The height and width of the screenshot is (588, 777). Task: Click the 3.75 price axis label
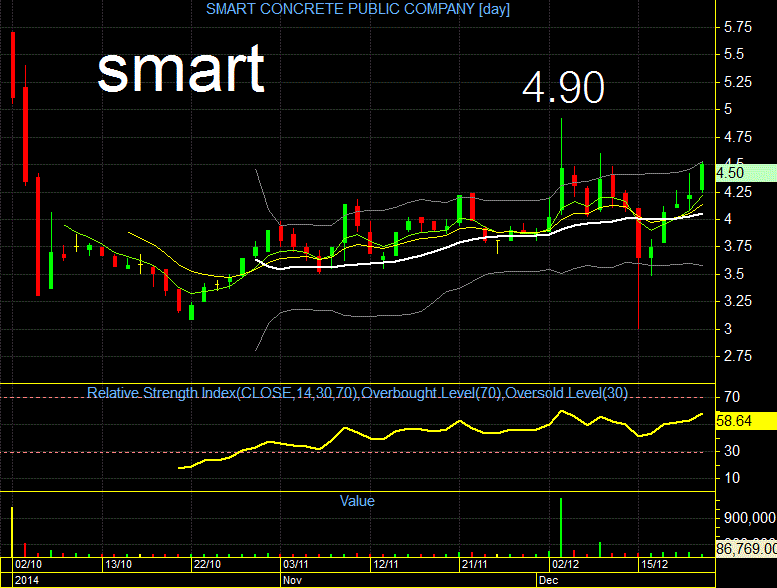(x=737, y=246)
